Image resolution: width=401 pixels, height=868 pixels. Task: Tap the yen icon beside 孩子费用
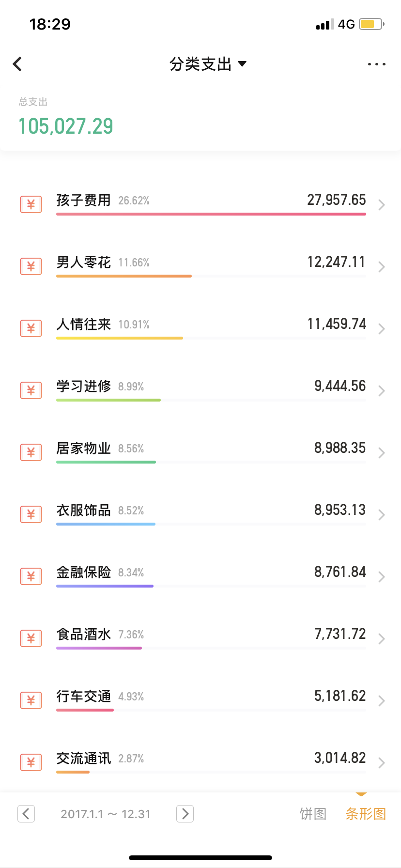(x=31, y=204)
